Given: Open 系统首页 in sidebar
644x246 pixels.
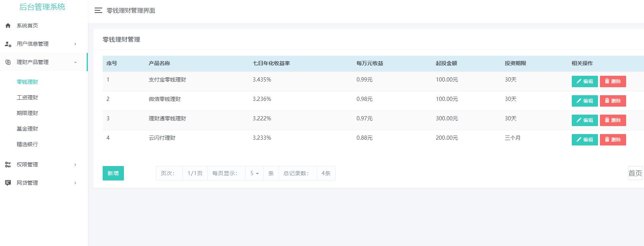Looking at the screenshot, I should click(27, 26).
